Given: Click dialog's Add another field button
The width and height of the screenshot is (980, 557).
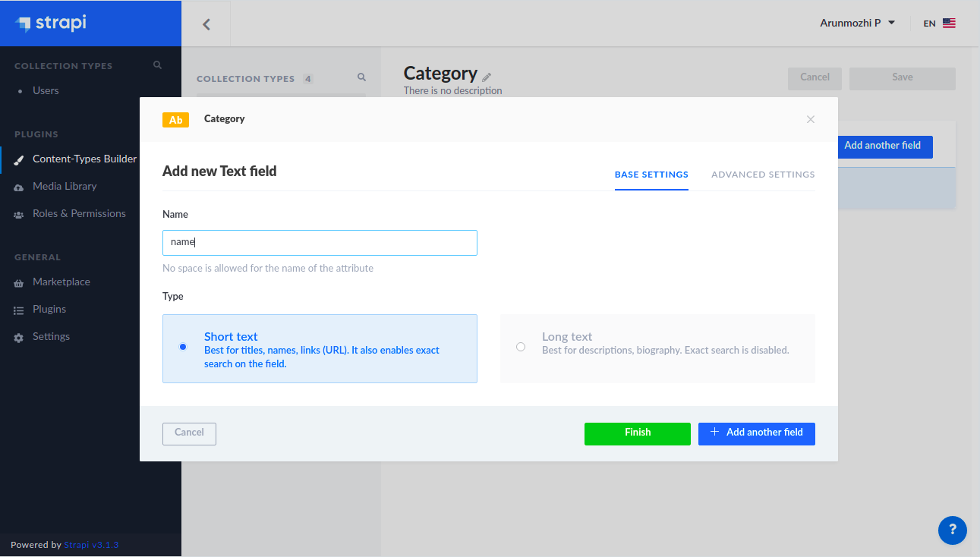Looking at the screenshot, I should pyautogui.click(x=757, y=433).
